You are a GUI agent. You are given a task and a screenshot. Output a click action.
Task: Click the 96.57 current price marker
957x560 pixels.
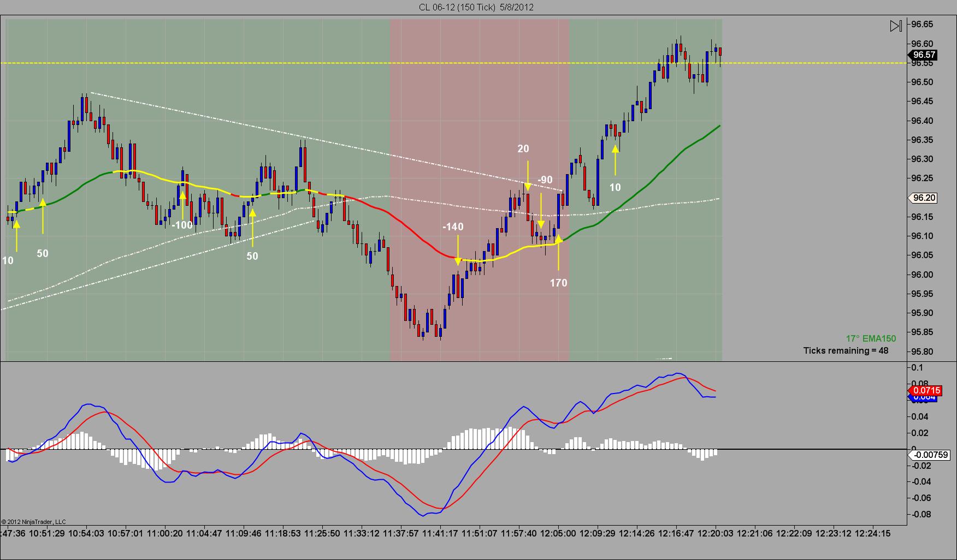point(923,55)
